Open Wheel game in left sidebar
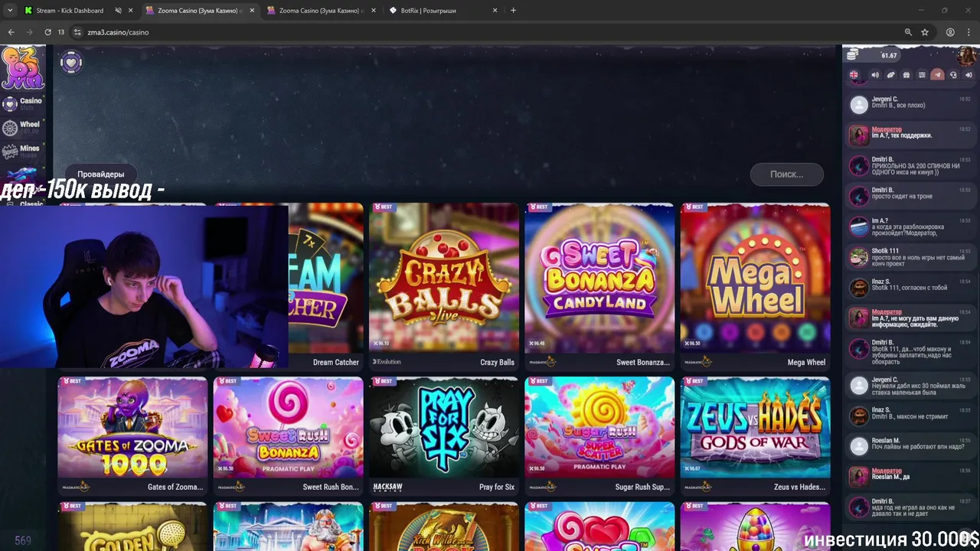Screen dimensions: 980x551 point(21,126)
